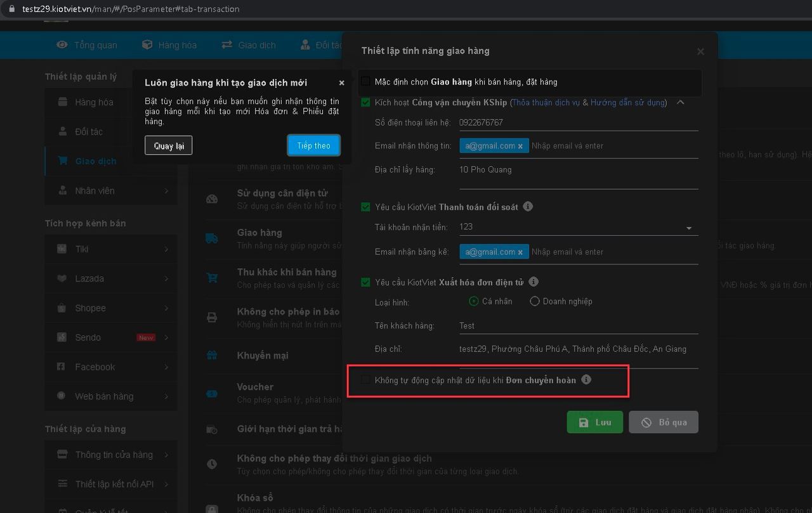Click the Web bán hàng icon
Screen dimensions: 812x513
tap(62, 396)
